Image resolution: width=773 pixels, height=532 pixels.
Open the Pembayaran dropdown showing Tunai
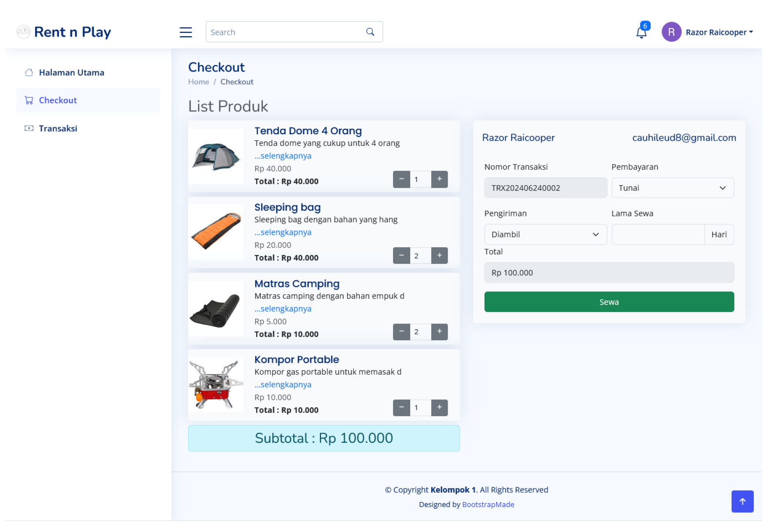point(672,188)
